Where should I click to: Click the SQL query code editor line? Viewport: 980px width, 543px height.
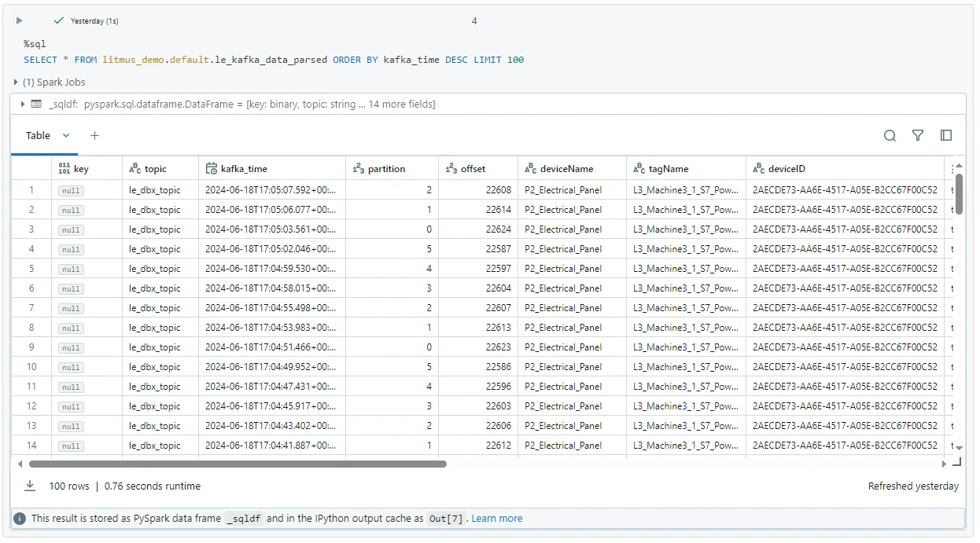point(274,60)
